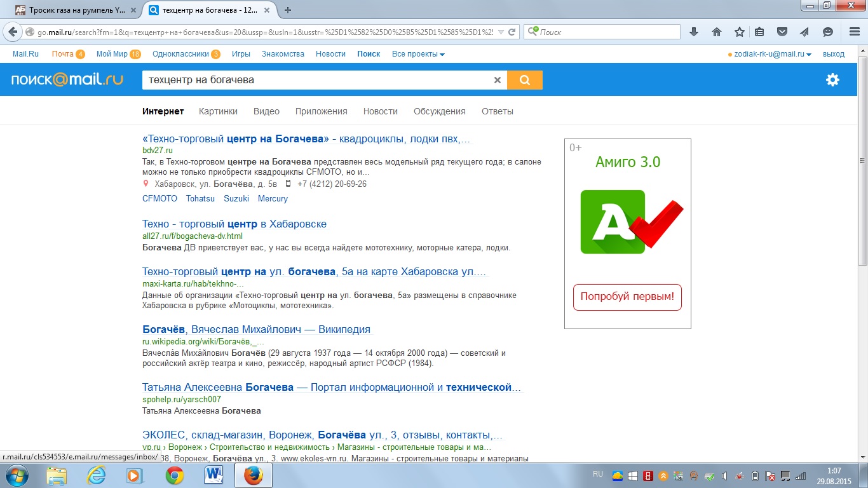Open Firefox downloads arrow icon
This screenshot has height=488, width=868.
click(694, 32)
